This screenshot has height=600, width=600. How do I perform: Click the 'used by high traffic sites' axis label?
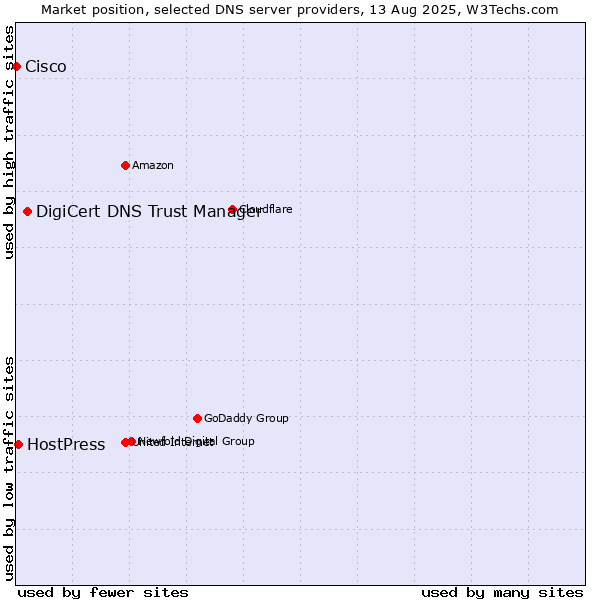(x=8, y=142)
